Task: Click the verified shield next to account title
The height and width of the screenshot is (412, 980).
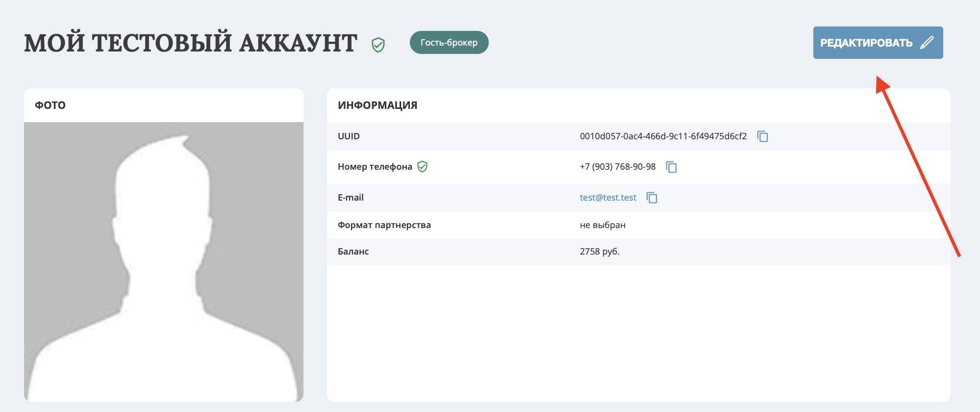Action: click(x=378, y=45)
